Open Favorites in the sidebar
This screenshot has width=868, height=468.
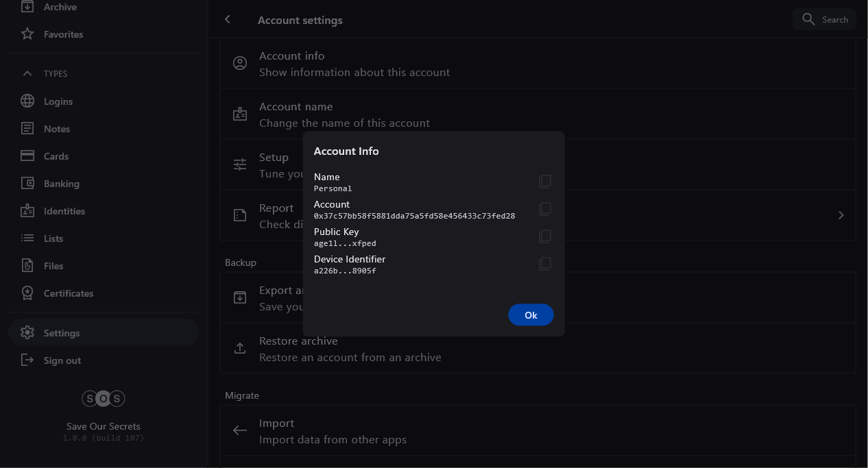click(63, 34)
